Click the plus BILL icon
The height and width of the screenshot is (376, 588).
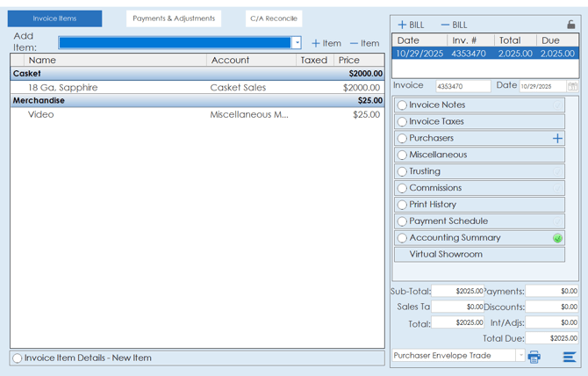[402, 25]
